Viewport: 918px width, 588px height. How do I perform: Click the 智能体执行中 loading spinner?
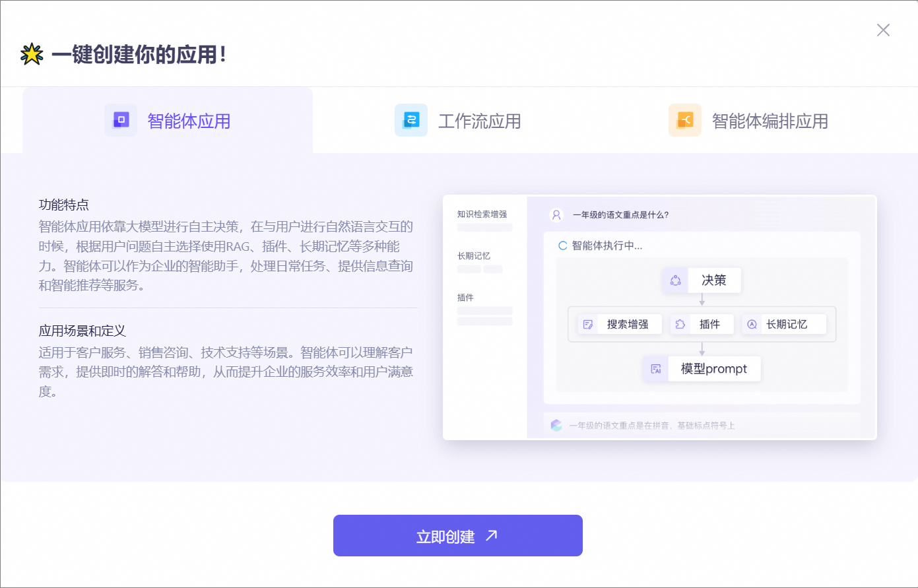pos(563,245)
